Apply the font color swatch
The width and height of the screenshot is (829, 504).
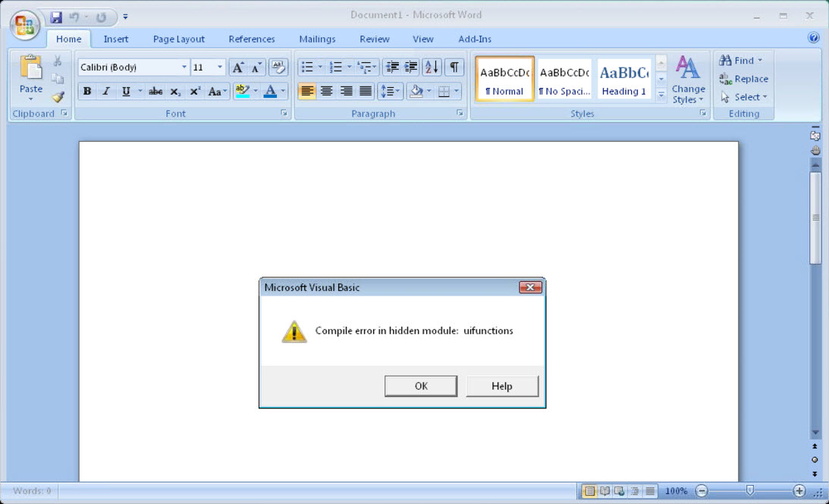tap(270, 92)
